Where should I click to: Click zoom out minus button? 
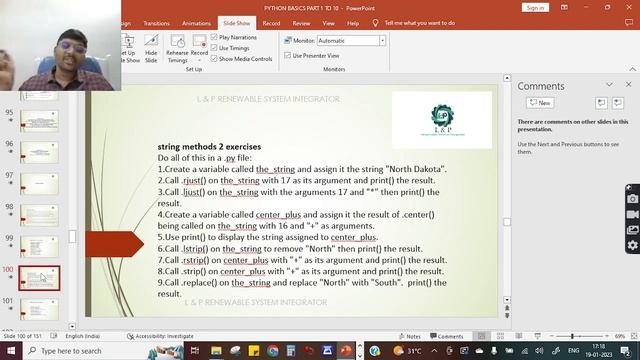(x=551, y=336)
